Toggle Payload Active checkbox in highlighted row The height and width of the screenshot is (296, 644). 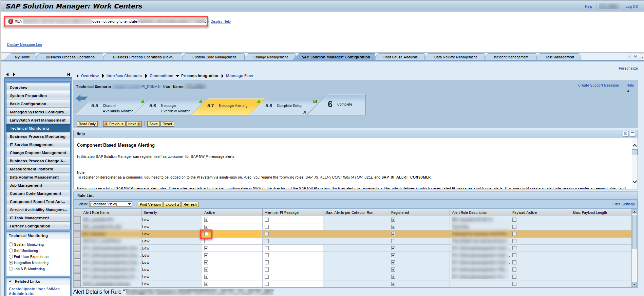pos(514,234)
